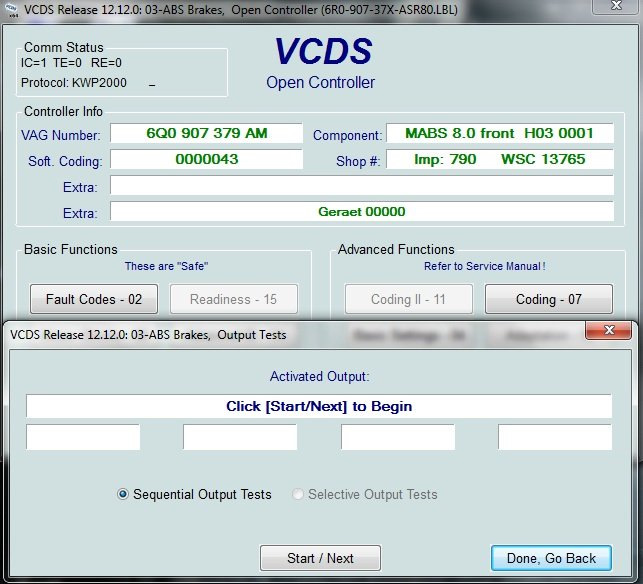This screenshot has width=643, height=584.
Task: Close the Open Controller window
Action: pyautogui.click(x=616, y=6)
